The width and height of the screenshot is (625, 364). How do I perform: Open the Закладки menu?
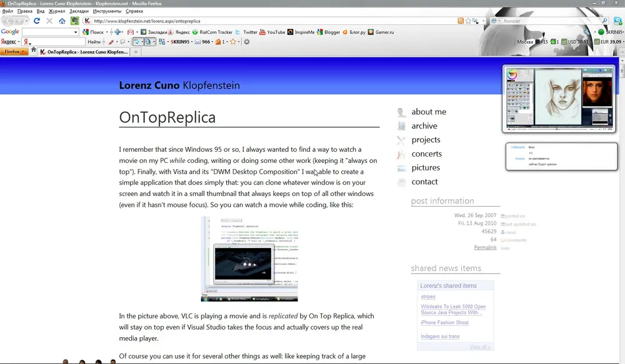pyautogui.click(x=79, y=11)
